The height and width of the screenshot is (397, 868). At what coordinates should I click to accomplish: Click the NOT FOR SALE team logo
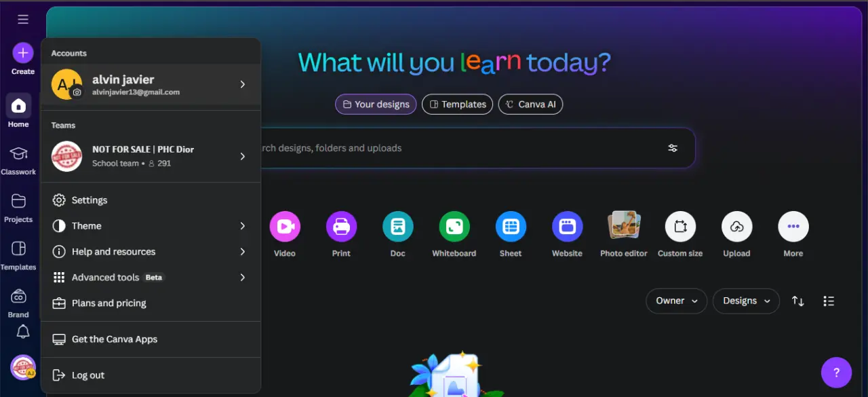point(66,156)
